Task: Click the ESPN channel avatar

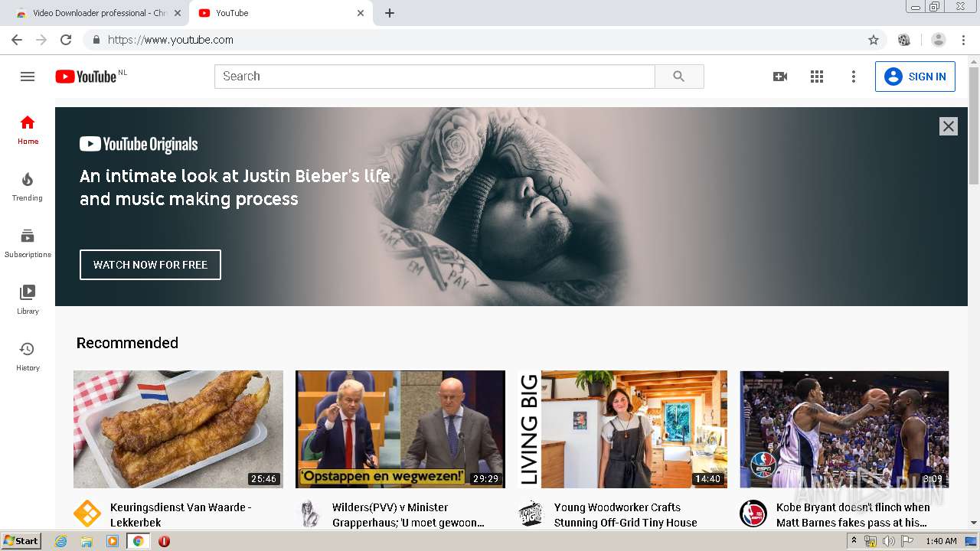Action: pos(753,514)
